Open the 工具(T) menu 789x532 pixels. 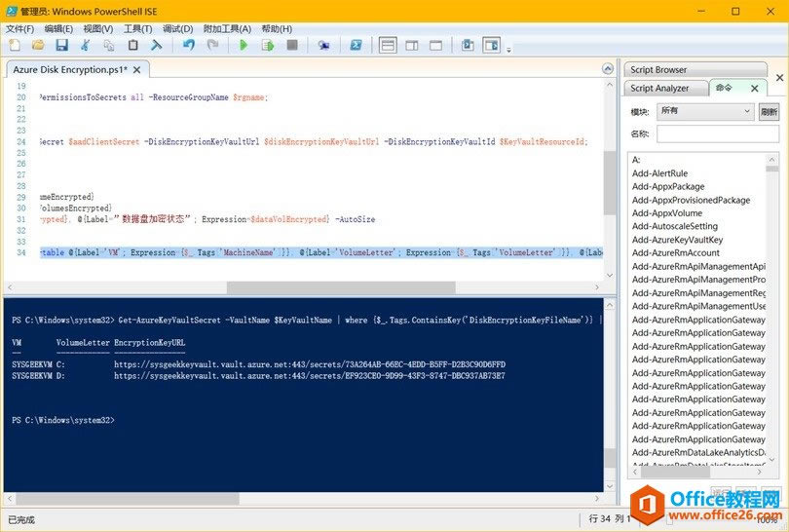[138, 28]
